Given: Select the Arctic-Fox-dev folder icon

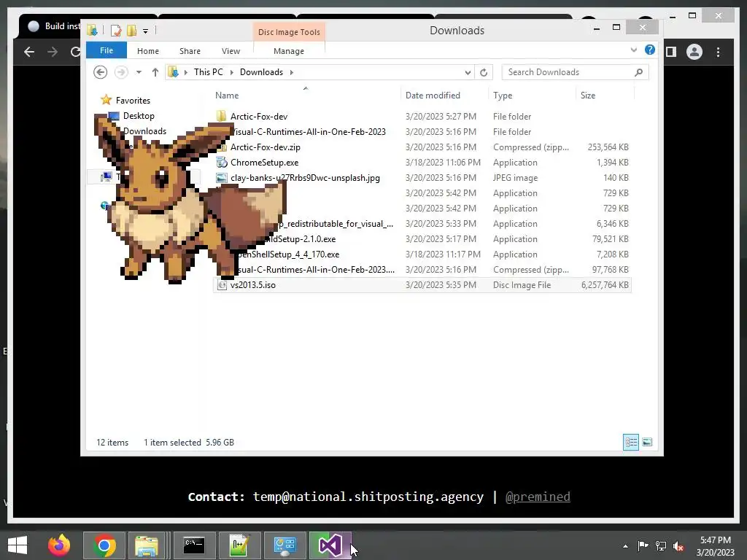Looking at the screenshot, I should [x=221, y=116].
